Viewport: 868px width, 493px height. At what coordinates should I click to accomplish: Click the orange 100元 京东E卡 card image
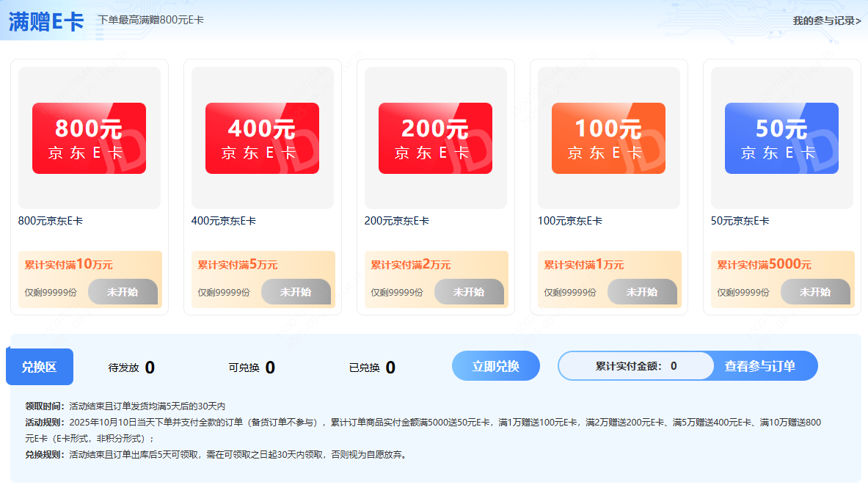(608, 138)
